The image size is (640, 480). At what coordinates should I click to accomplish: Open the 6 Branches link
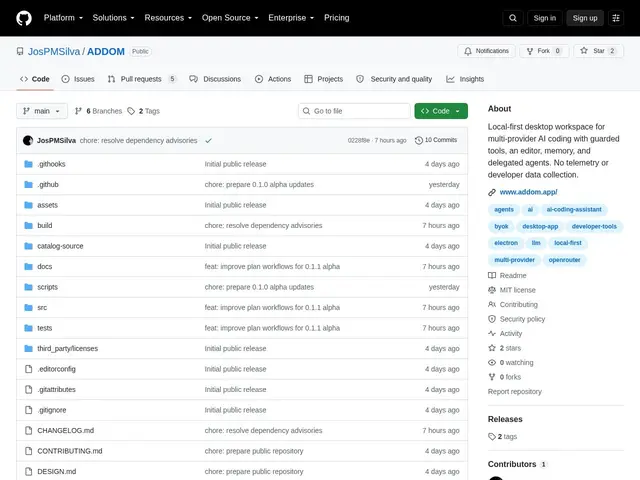pyautogui.click(x=98, y=111)
